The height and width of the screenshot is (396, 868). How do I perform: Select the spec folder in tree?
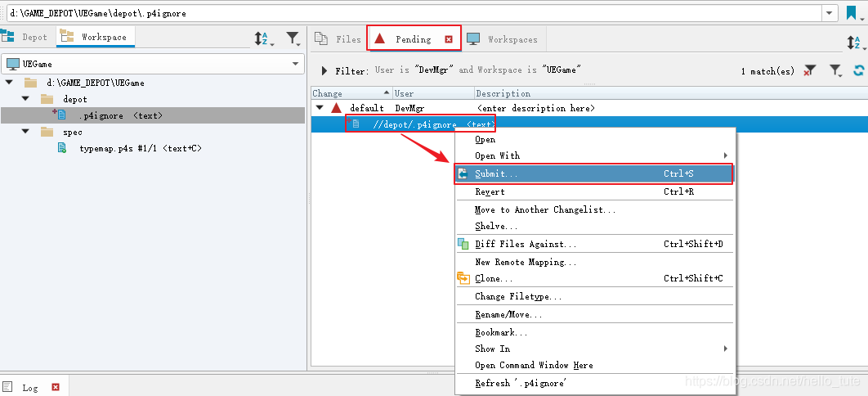73,133
